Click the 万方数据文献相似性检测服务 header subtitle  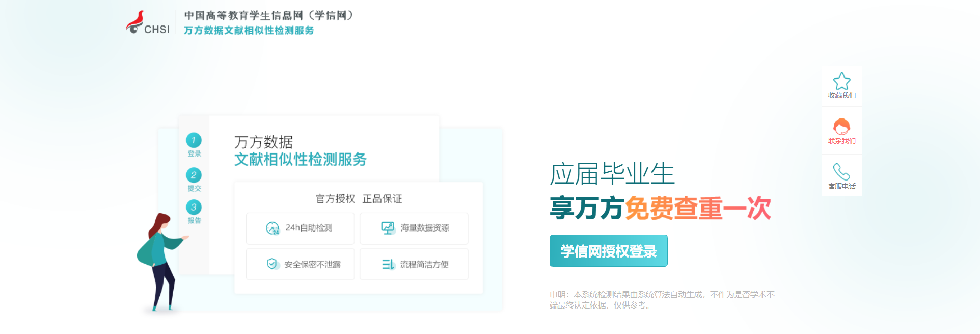click(249, 31)
